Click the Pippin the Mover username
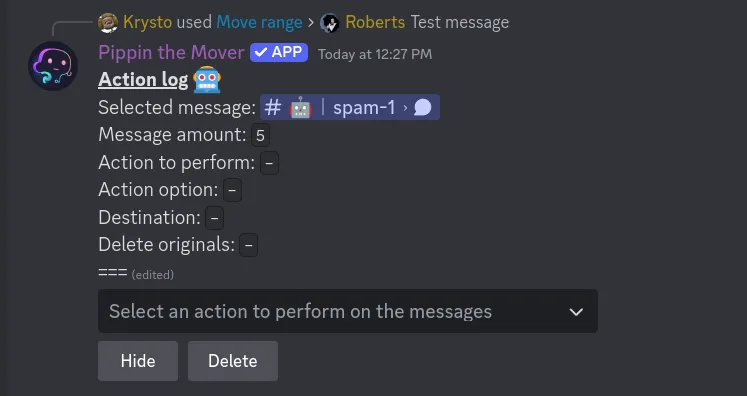Screen dimensions: 747x396 coord(171,52)
